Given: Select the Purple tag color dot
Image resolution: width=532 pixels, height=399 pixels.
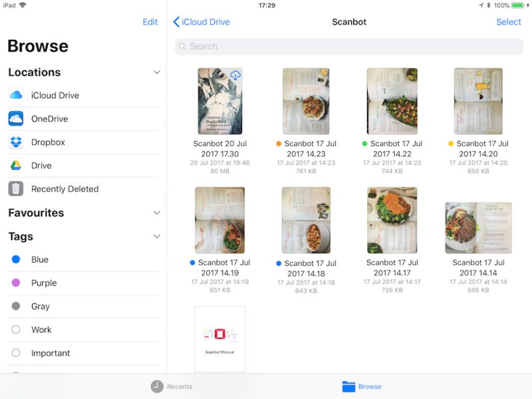Looking at the screenshot, I should pyautogui.click(x=16, y=283).
